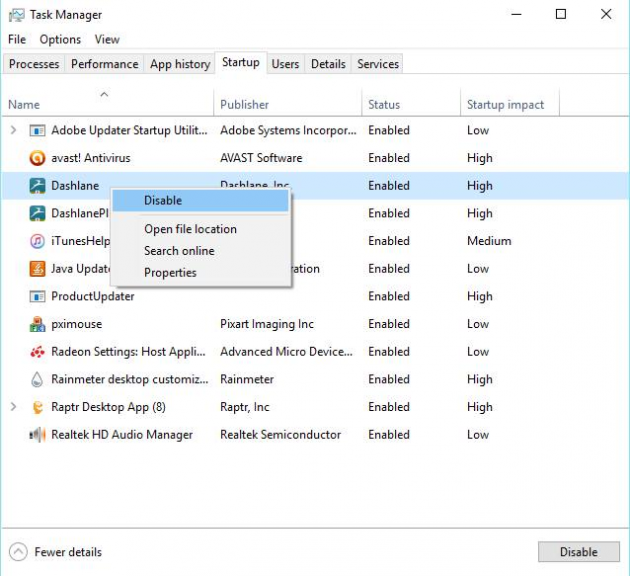Sort by the Publisher column header

point(288,103)
